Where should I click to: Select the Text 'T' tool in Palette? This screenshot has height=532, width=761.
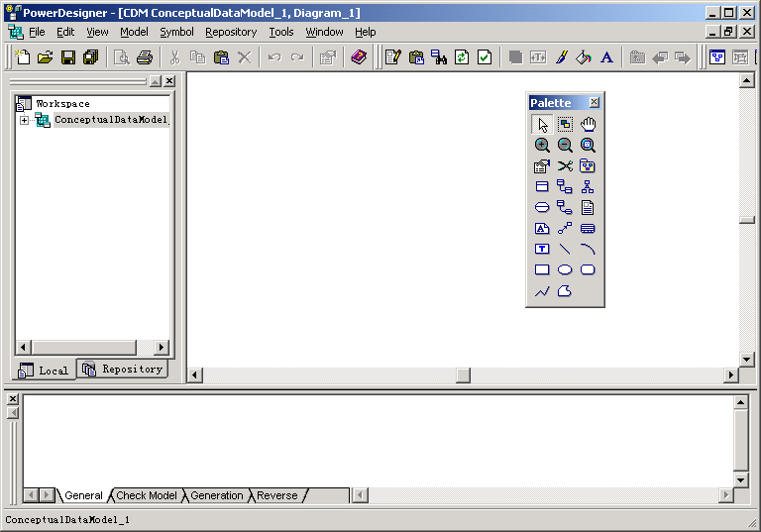click(542, 250)
